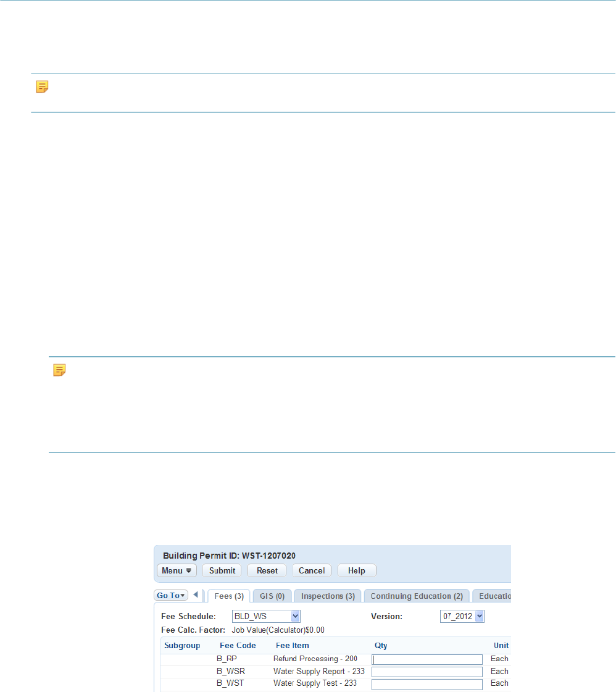616x692 pixels.
Task: Open the cut-off Educatio... tab
Action: [492, 596]
